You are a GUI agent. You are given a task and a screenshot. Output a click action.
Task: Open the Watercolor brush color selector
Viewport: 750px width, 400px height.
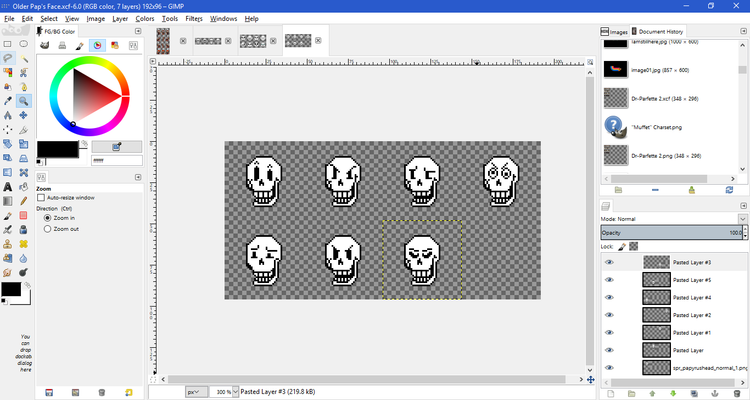click(x=80, y=45)
